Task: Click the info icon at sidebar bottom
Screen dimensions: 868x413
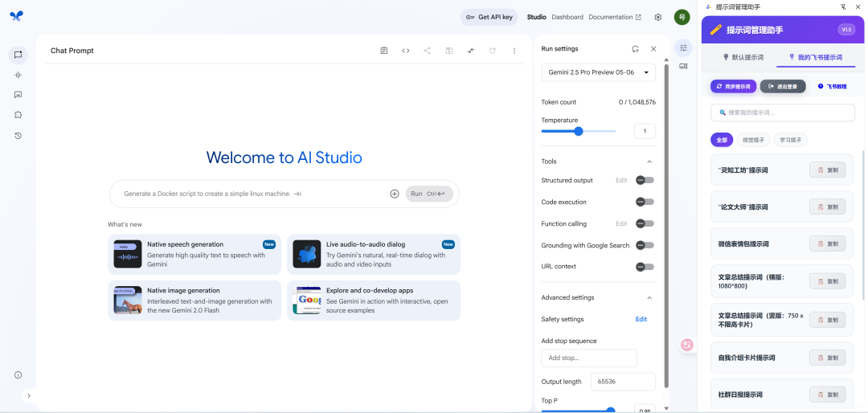Action: [18, 374]
